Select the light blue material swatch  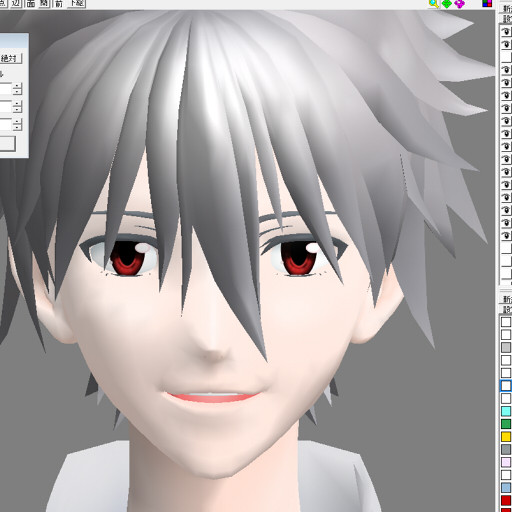click(506, 488)
